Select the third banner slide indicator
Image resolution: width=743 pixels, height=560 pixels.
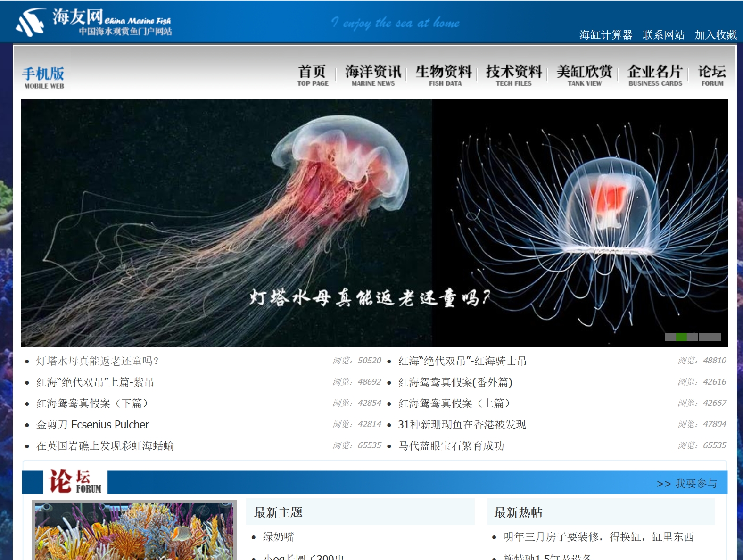[x=693, y=337]
